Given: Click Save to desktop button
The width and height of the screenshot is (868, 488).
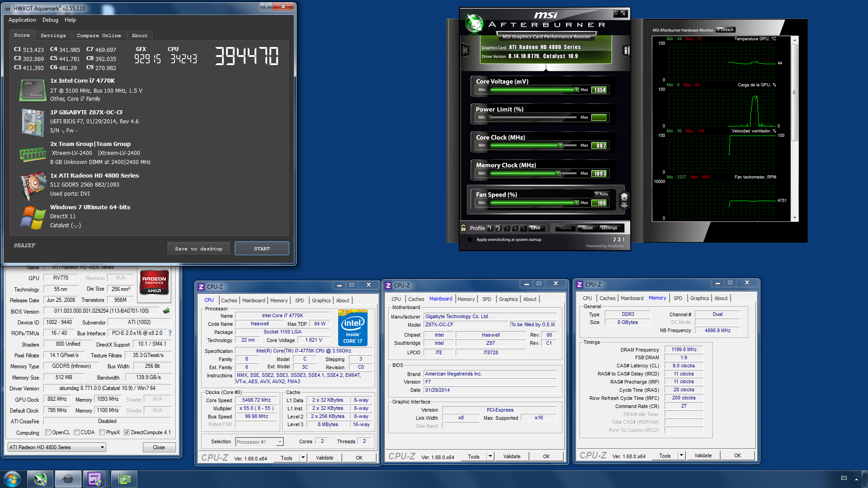Looking at the screenshot, I should pos(198,249).
